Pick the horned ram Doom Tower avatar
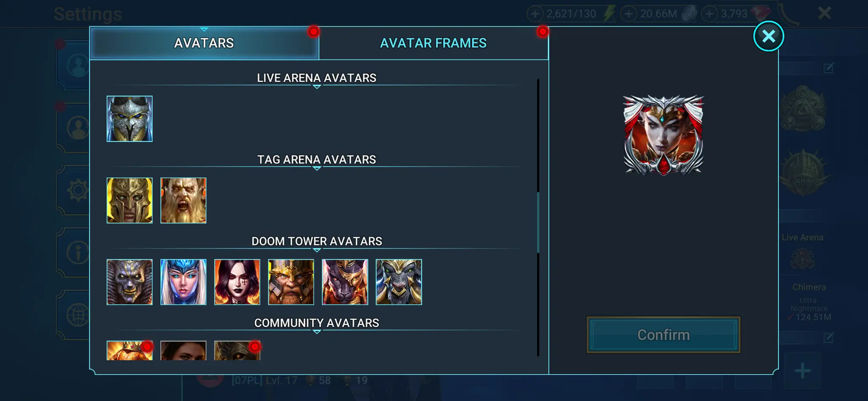The width and height of the screenshot is (868, 401). (399, 282)
